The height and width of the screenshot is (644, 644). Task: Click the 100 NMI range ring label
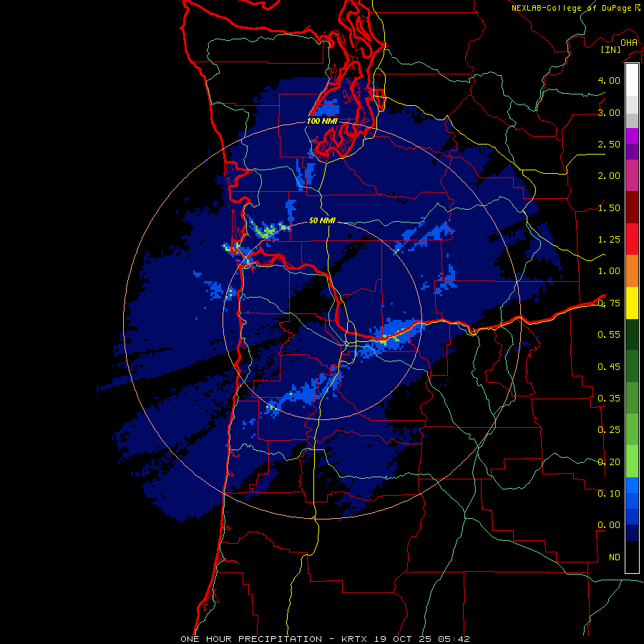[x=322, y=121]
